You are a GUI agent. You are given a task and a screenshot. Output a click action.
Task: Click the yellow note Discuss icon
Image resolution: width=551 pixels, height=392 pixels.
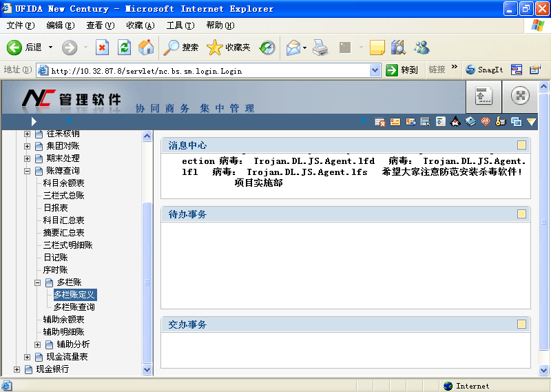coord(377,48)
